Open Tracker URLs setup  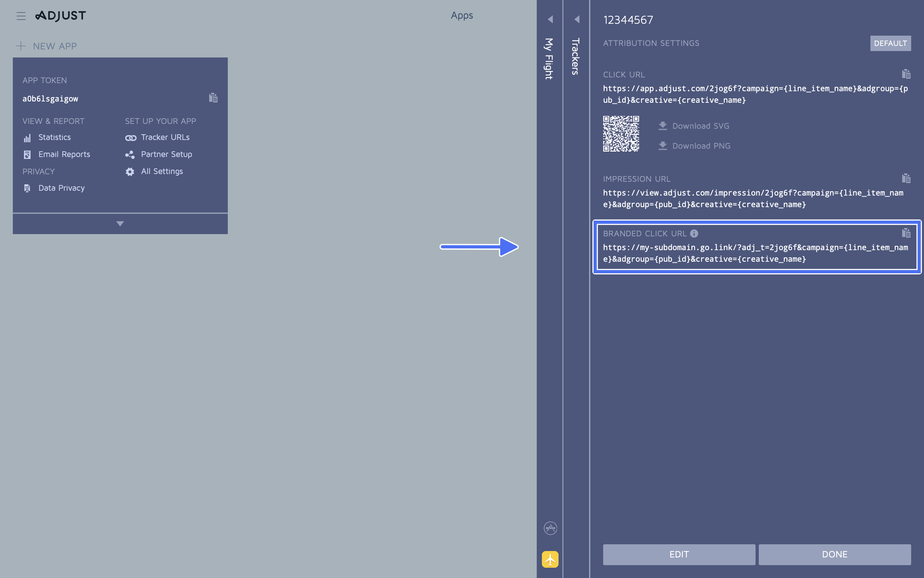(165, 137)
